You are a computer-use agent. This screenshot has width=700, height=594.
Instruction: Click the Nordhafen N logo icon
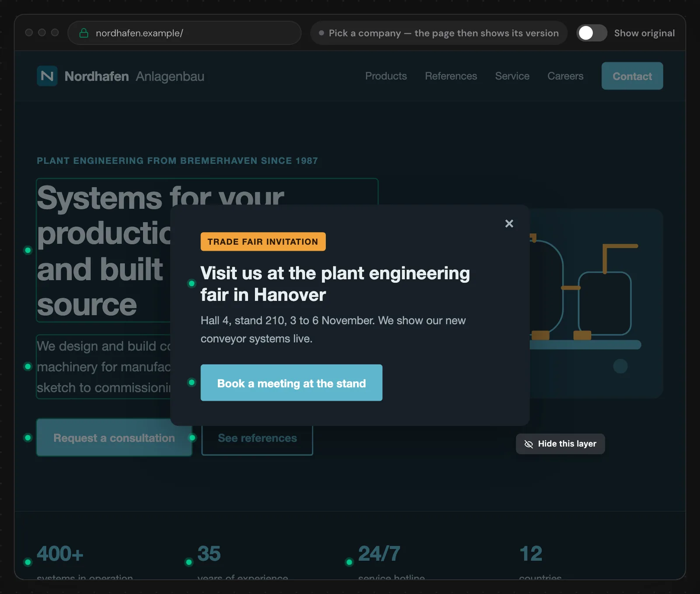point(47,76)
